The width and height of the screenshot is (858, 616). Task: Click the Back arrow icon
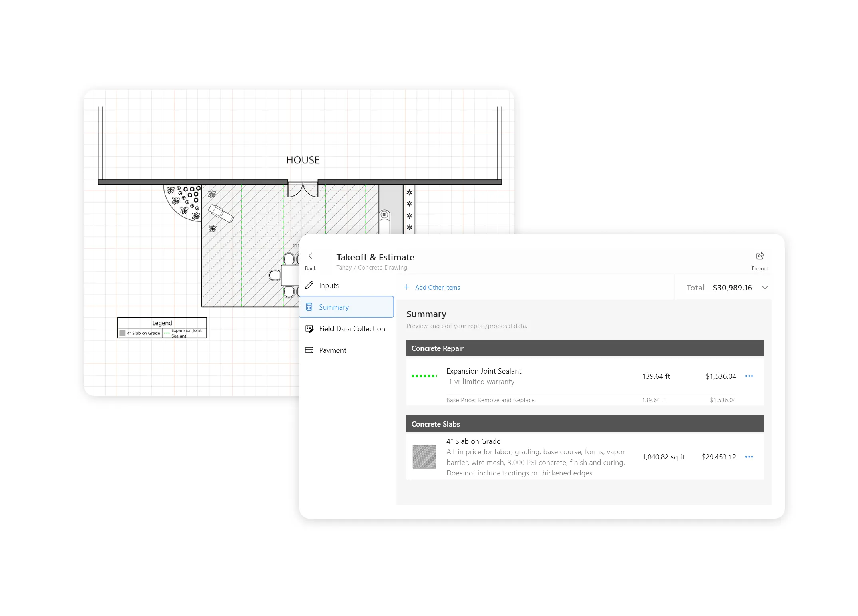(310, 256)
